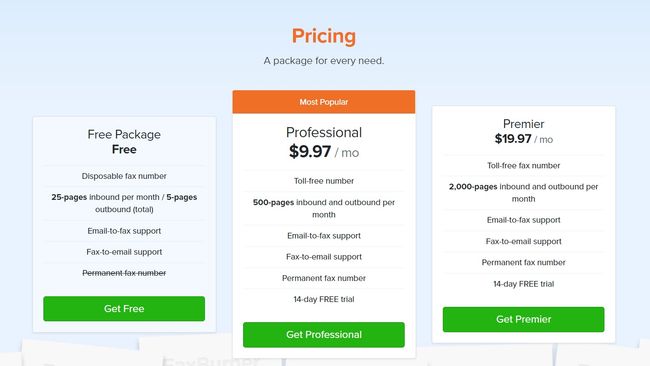Click the struck-through Permanent fax number feature
Image resolution: width=650 pixels, height=366 pixels.
(x=124, y=273)
